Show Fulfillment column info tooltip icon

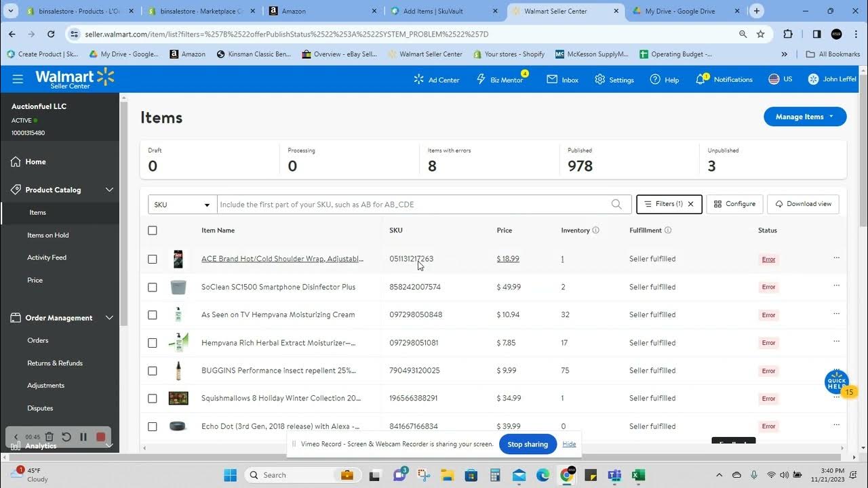click(668, 230)
